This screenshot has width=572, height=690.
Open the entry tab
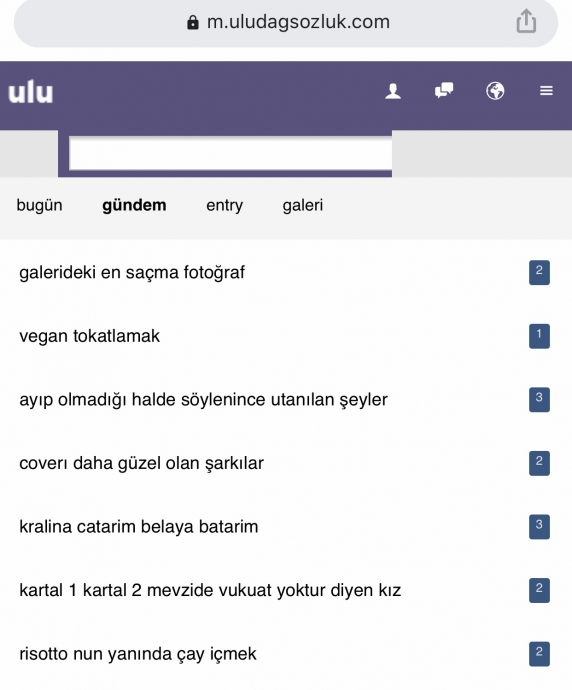224,206
